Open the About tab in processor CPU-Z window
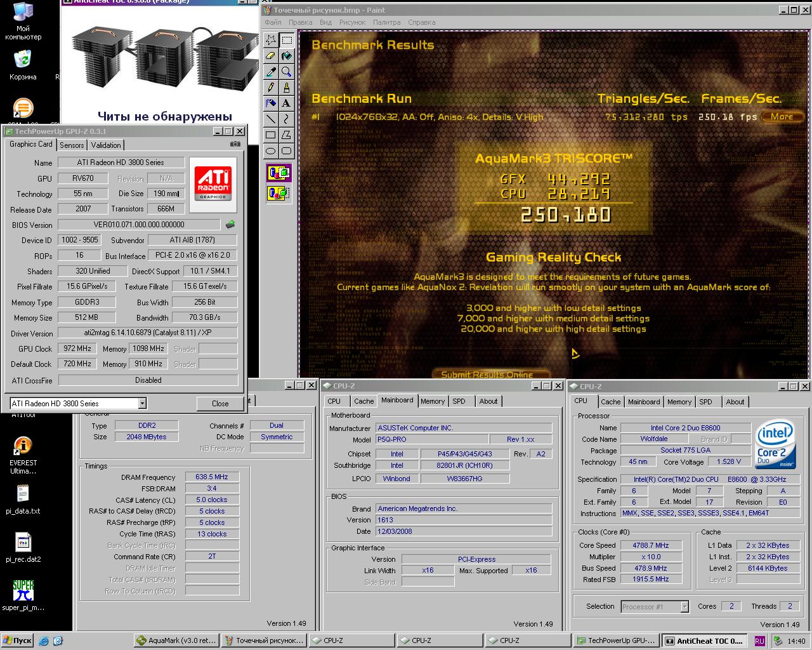This screenshot has height=650, width=812. (x=735, y=402)
